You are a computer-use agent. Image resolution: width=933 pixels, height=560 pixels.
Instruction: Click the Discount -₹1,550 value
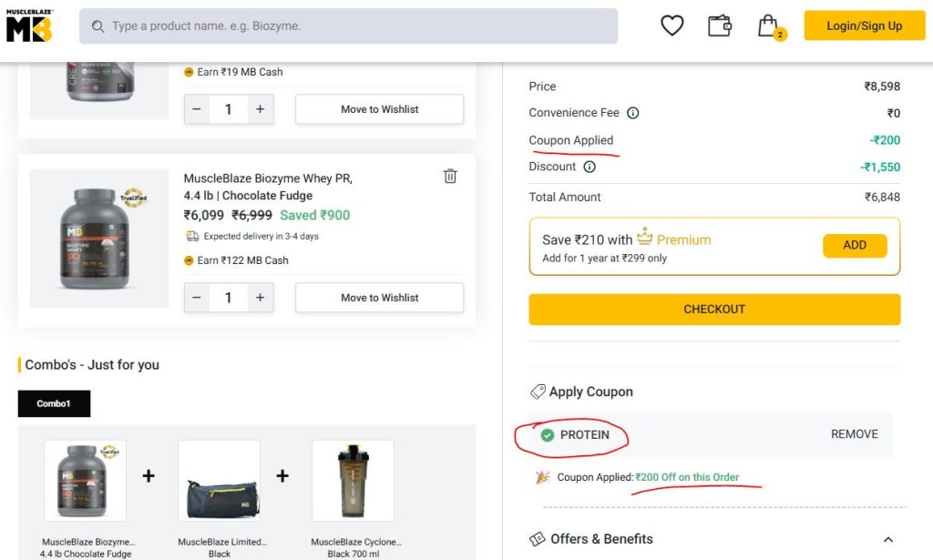tap(880, 167)
